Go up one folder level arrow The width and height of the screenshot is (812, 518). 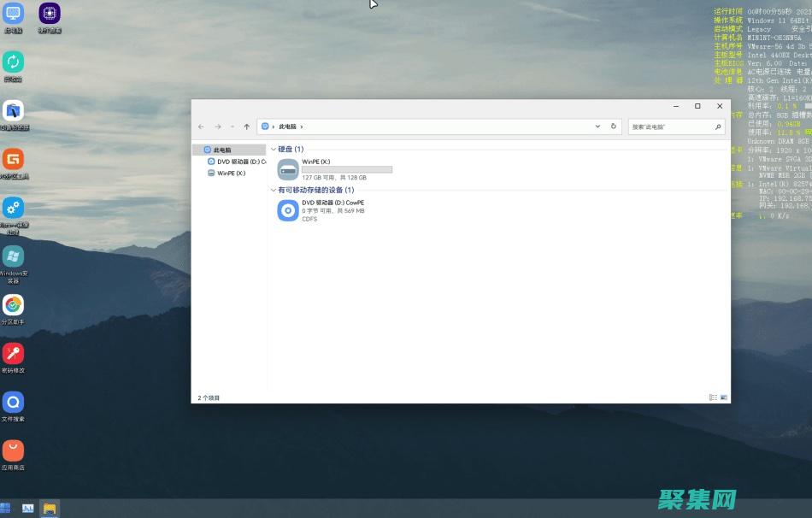247,127
